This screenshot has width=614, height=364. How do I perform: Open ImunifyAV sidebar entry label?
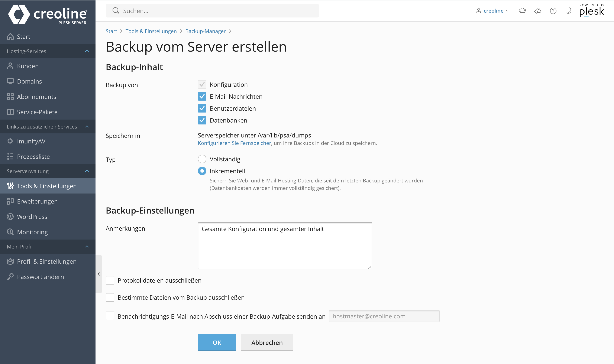coord(31,141)
